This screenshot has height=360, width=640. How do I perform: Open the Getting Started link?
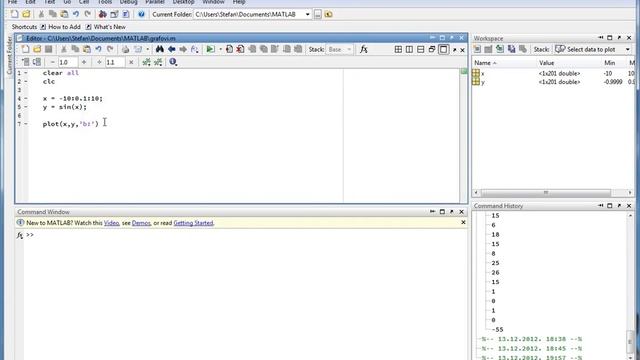click(193, 223)
